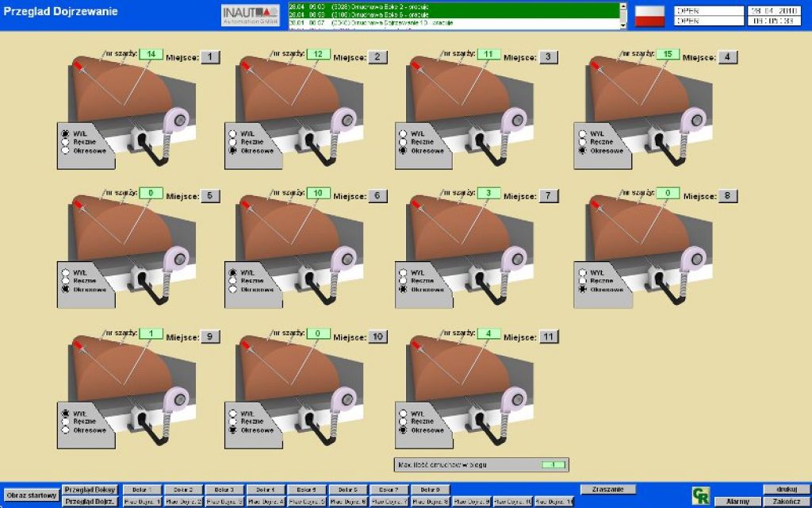Click the INAUT Automation logo
Screen dimensions: 812x508
(x=250, y=15)
